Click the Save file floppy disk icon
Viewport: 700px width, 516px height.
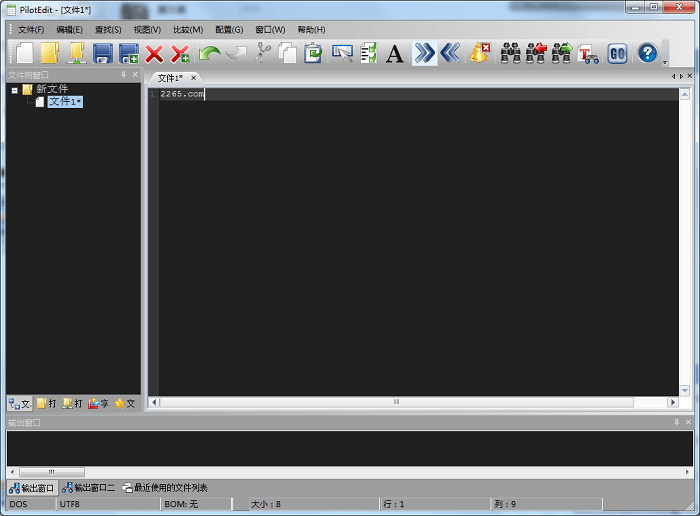[x=103, y=53]
